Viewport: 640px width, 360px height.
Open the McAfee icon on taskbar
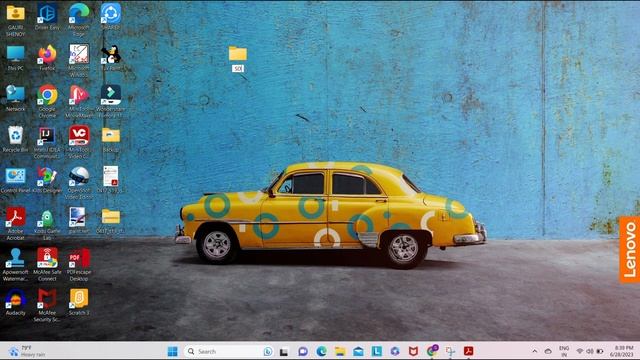413,351
